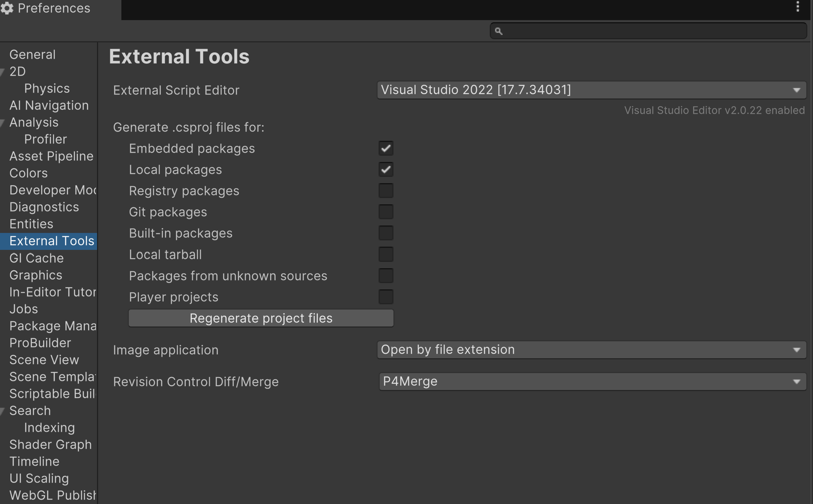Switch to the Preferences tab

(x=54, y=8)
